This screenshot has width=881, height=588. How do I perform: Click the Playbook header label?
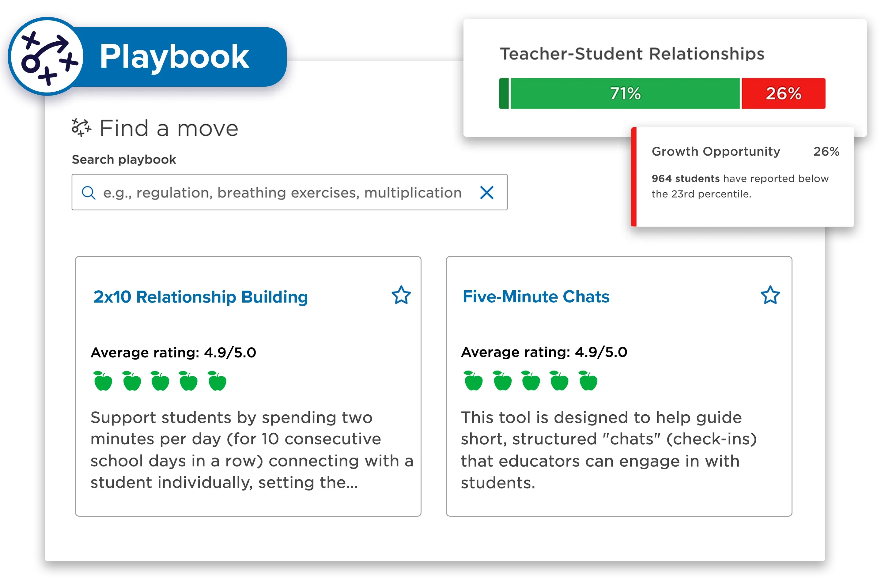coord(174,56)
